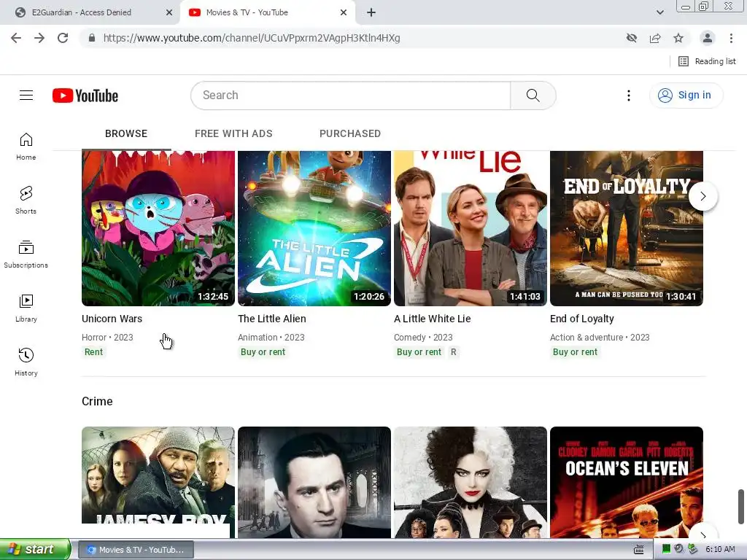The image size is (747, 560).
Task: Click the page vertical scrollbar thumb
Action: (x=741, y=506)
